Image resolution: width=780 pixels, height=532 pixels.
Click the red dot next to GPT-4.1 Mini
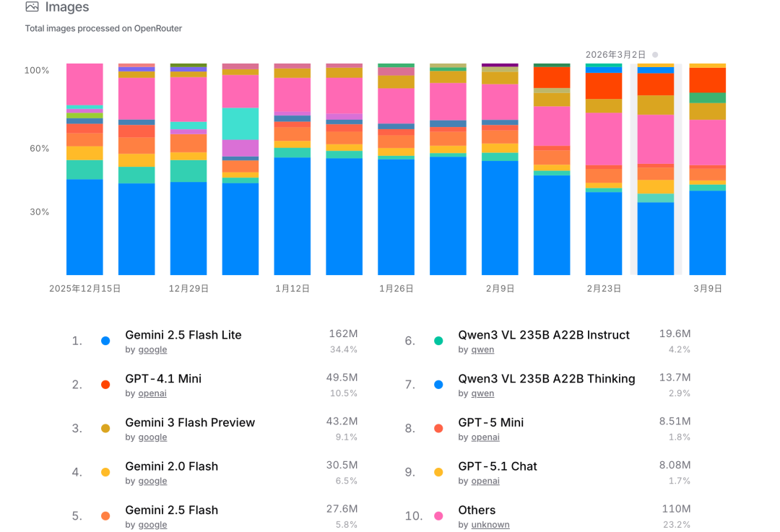pyautogui.click(x=105, y=385)
